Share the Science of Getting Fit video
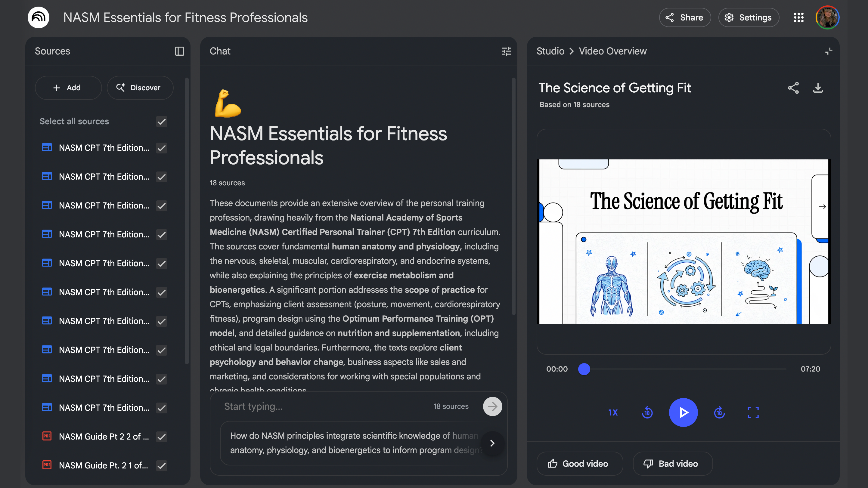The image size is (868, 488). 793,88
